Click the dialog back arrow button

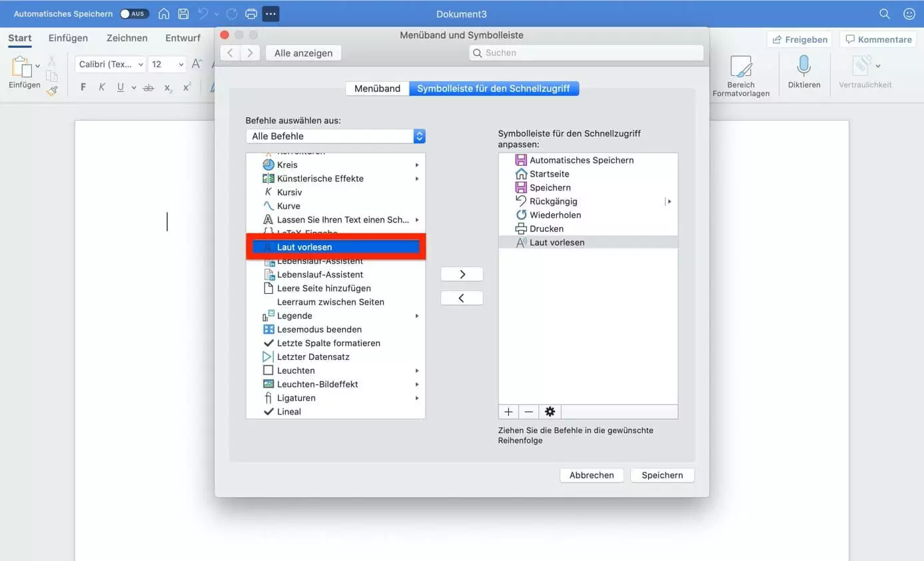click(230, 53)
